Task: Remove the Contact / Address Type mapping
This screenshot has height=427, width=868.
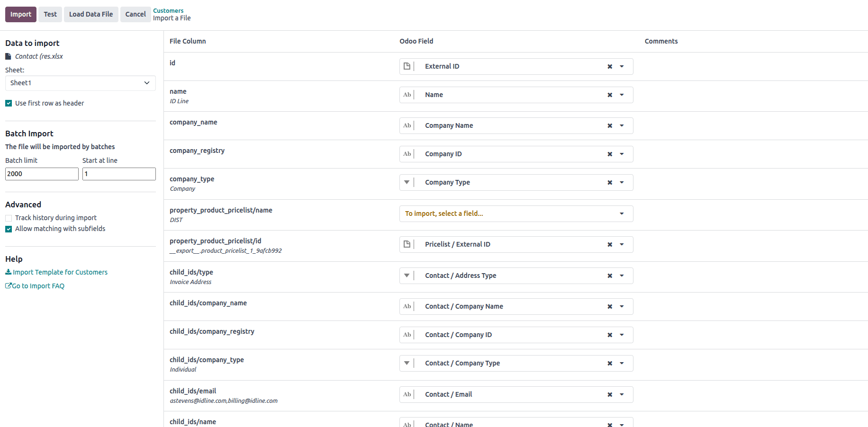Action: (610, 276)
